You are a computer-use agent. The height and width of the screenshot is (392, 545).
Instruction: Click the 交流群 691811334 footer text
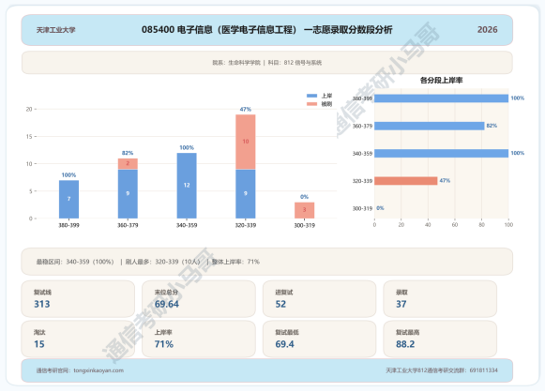pyautogui.click(x=442, y=370)
